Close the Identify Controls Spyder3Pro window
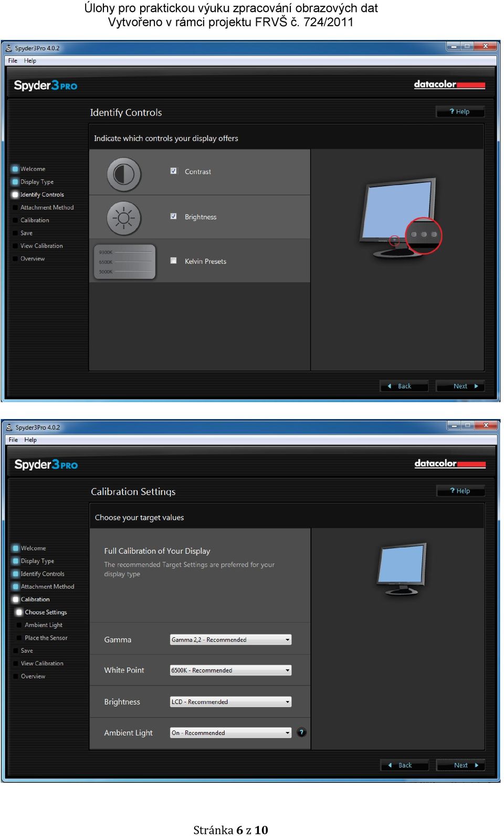Image resolution: width=504 pixels, height=836 pixels. pyautogui.click(x=485, y=46)
